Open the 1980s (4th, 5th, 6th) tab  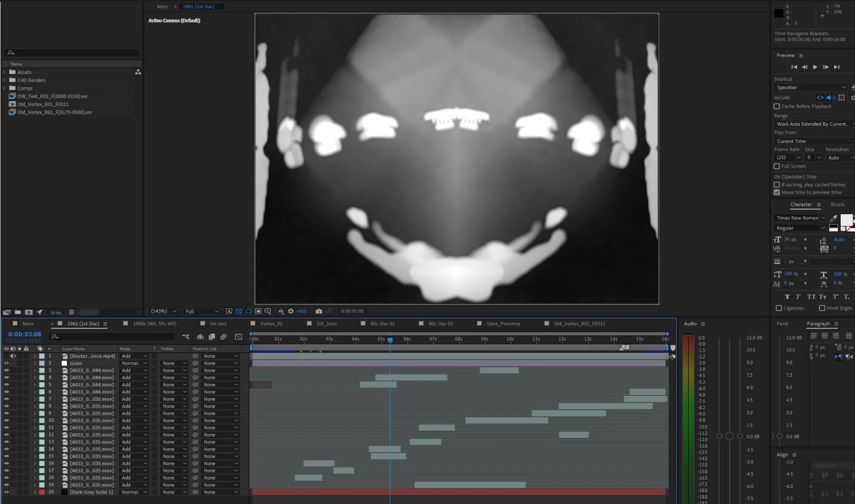pos(154,324)
